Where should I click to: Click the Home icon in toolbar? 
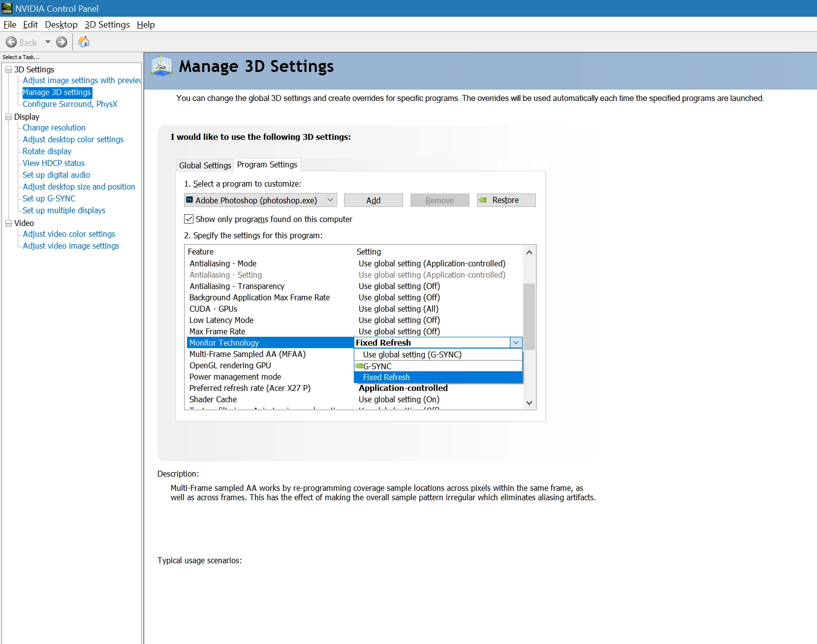click(x=84, y=42)
